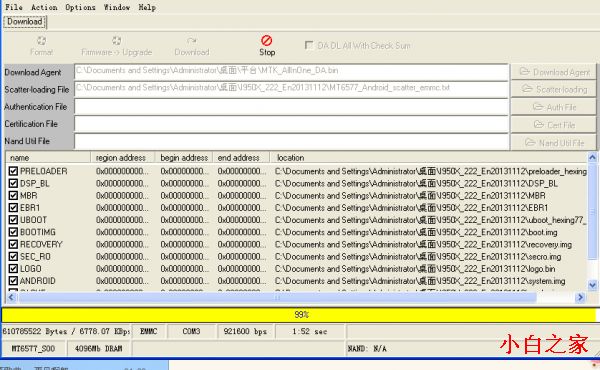This screenshot has width=600, height=370.
Task: Click the Certification File input field
Action: point(291,124)
